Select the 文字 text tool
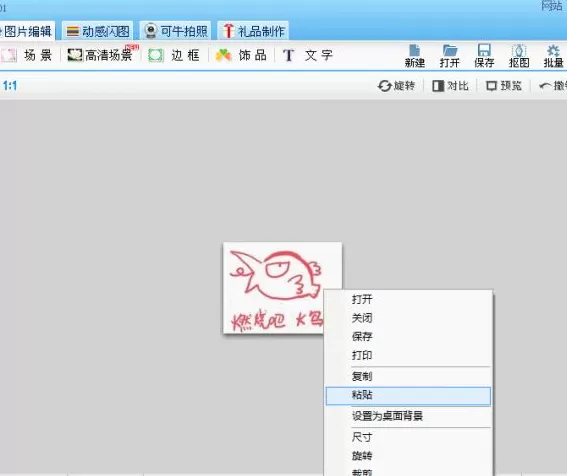 [x=308, y=55]
